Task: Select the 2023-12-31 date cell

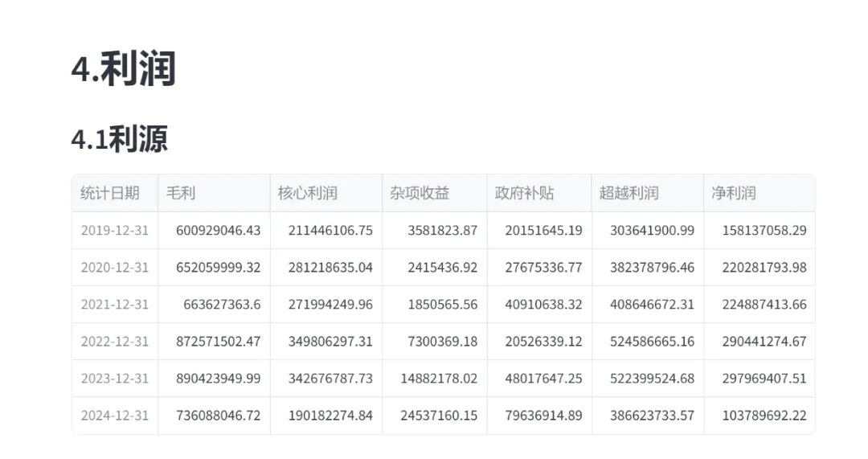Action: tap(115, 379)
